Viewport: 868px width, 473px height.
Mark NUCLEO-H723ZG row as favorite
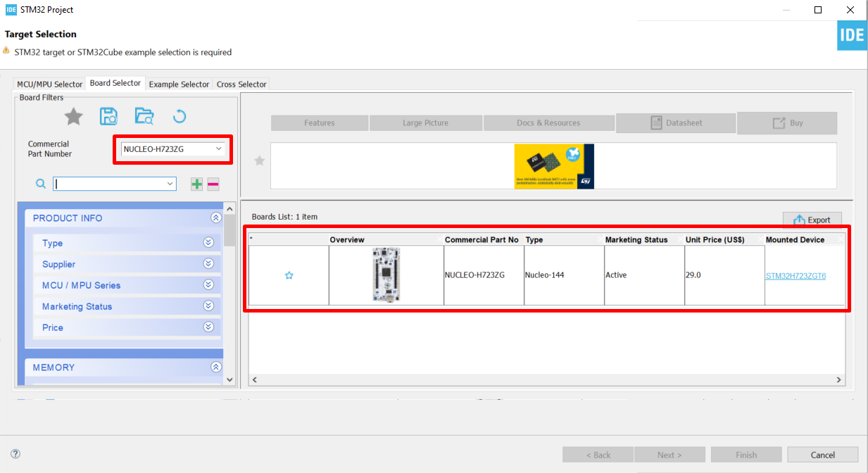coord(289,276)
